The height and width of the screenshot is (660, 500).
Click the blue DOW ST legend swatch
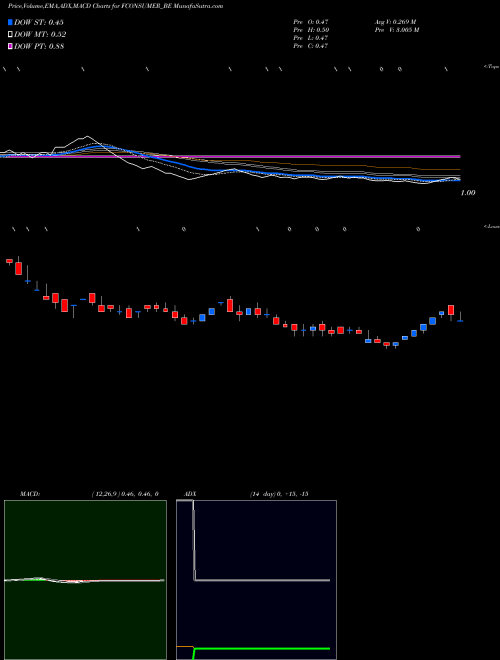coord(10,22)
